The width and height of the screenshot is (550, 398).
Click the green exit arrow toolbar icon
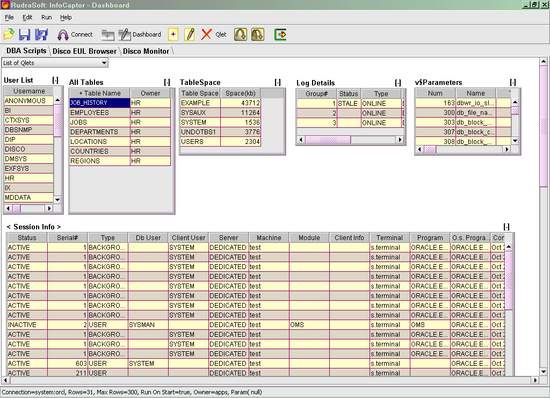(x=280, y=34)
